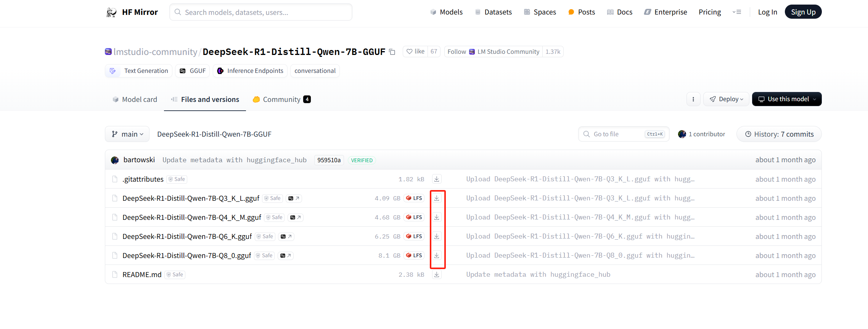Image resolution: width=868 pixels, height=329 pixels.
Task: Click the bartowski avatar in commit row
Action: [x=115, y=160]
